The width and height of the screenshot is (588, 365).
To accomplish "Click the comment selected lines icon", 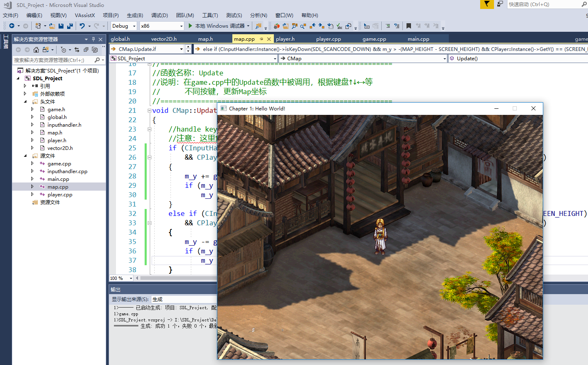I will (x=387, y=26).
